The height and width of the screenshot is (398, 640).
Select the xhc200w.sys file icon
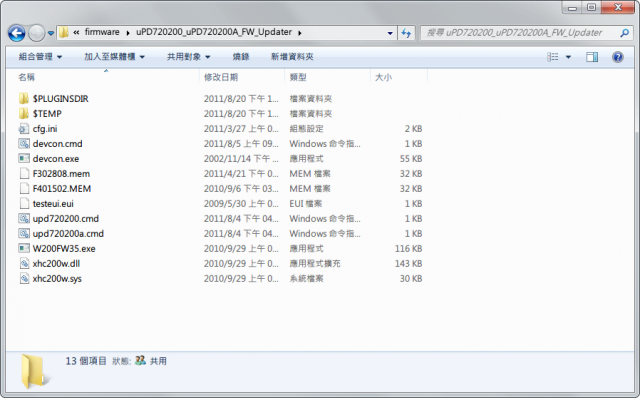tap(24, 278)
